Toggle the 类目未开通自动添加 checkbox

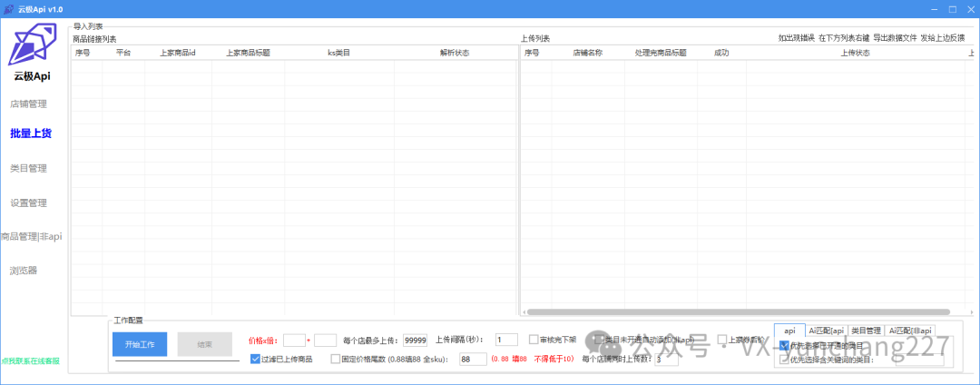pyautogui.click(x=600, y=340)
